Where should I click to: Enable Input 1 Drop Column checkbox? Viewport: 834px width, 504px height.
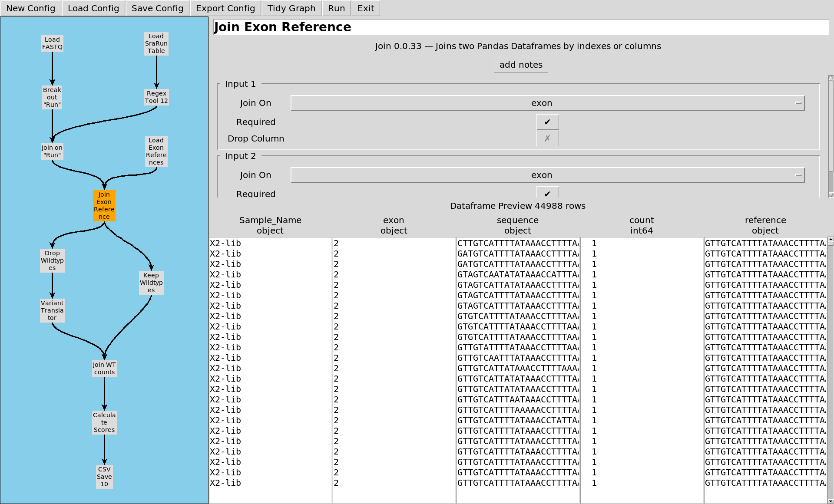(547, 138)
